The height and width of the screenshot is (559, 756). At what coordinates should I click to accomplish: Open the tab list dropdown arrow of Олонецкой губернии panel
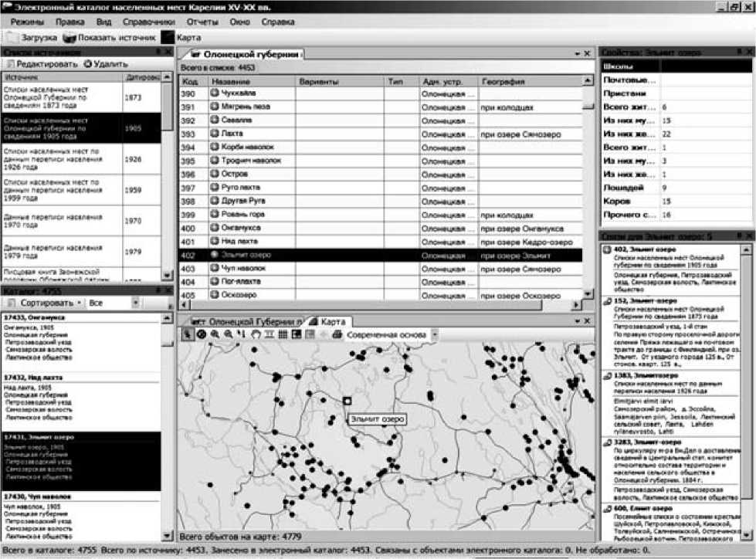pos(577,53)
